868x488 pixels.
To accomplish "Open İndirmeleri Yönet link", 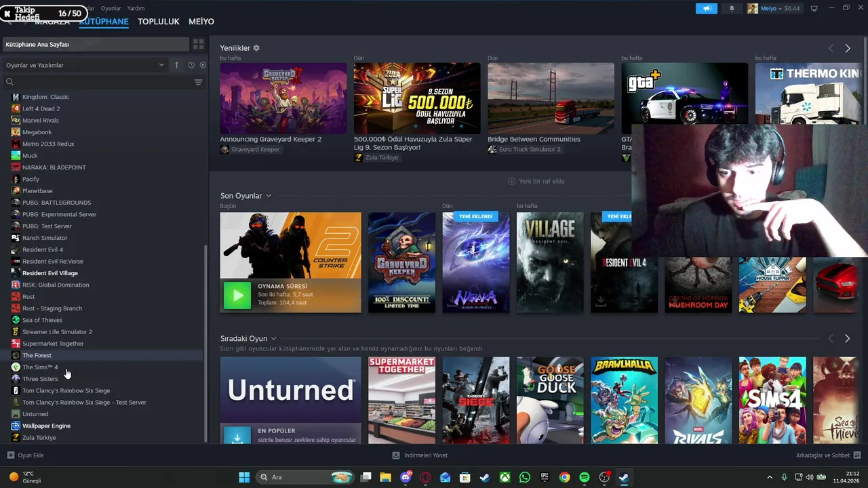I will pyautogui.click(x=420, y=455).
